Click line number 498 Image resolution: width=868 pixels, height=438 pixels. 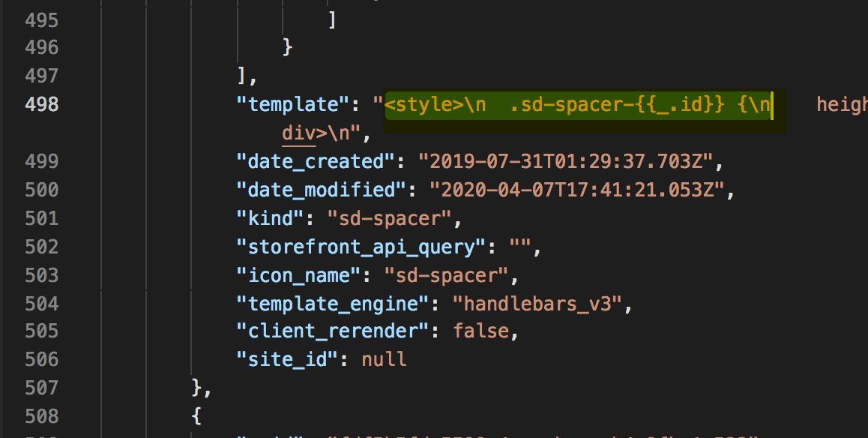tap(46, 104)
